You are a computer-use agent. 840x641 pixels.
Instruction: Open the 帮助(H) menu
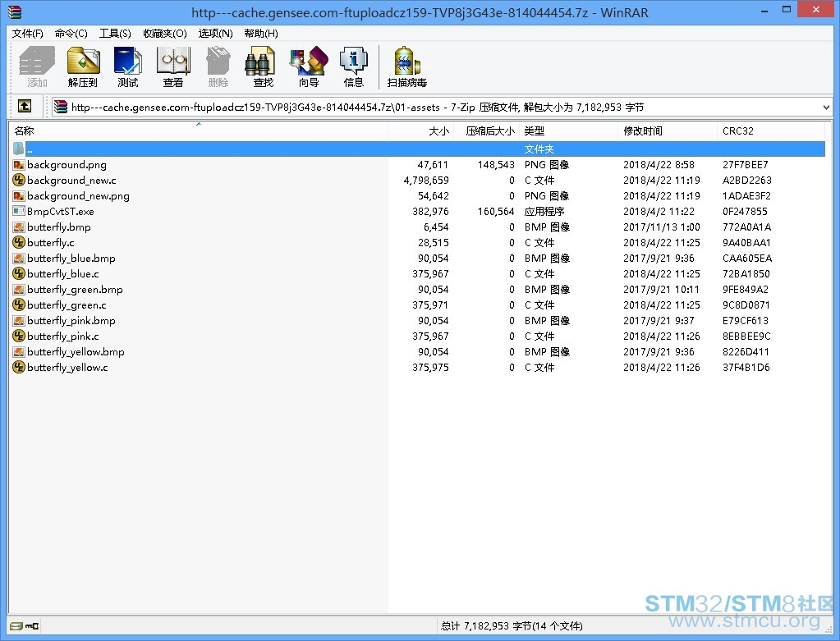[x=261, y=33]
